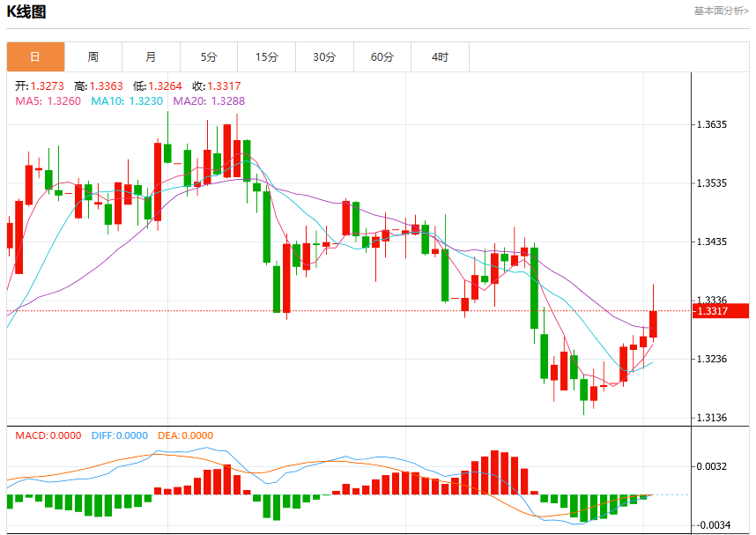This screenshot has width=756, height=535.
Task: Click the MA5: 1.3260 legend label
Action: pyautogui.click(x=48, y=100)
